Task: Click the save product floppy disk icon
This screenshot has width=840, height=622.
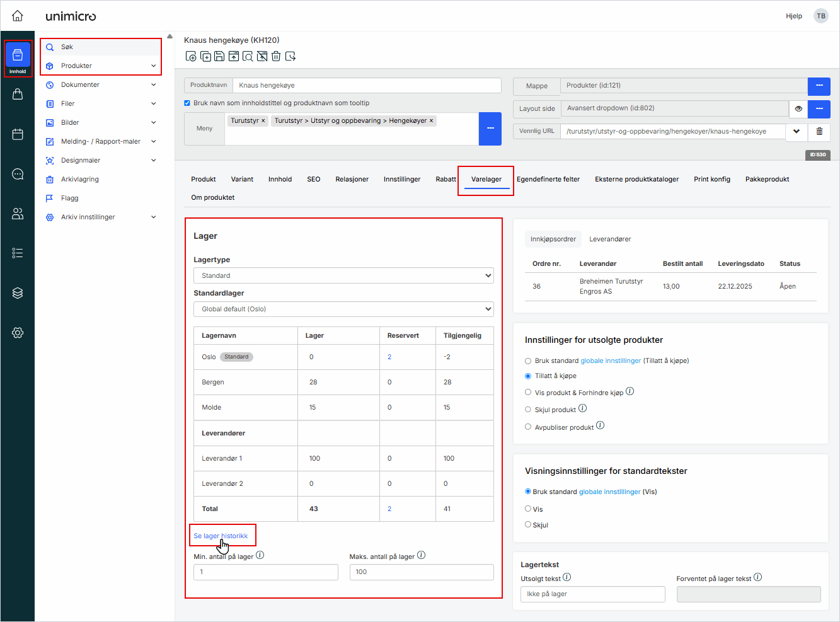Action: coord(219,57)
